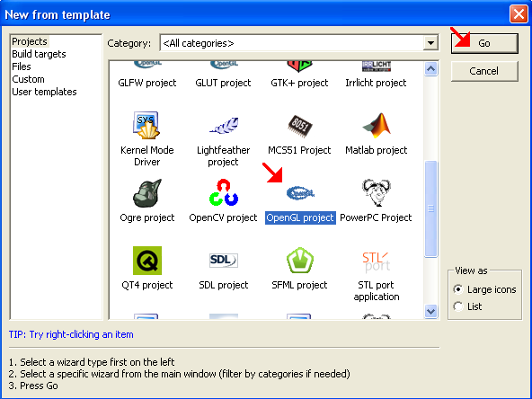Click the highlighted OpenGL project label
The width and height of the screenshot is (532, 399).
pyautogui.click(x=300, y=217)
